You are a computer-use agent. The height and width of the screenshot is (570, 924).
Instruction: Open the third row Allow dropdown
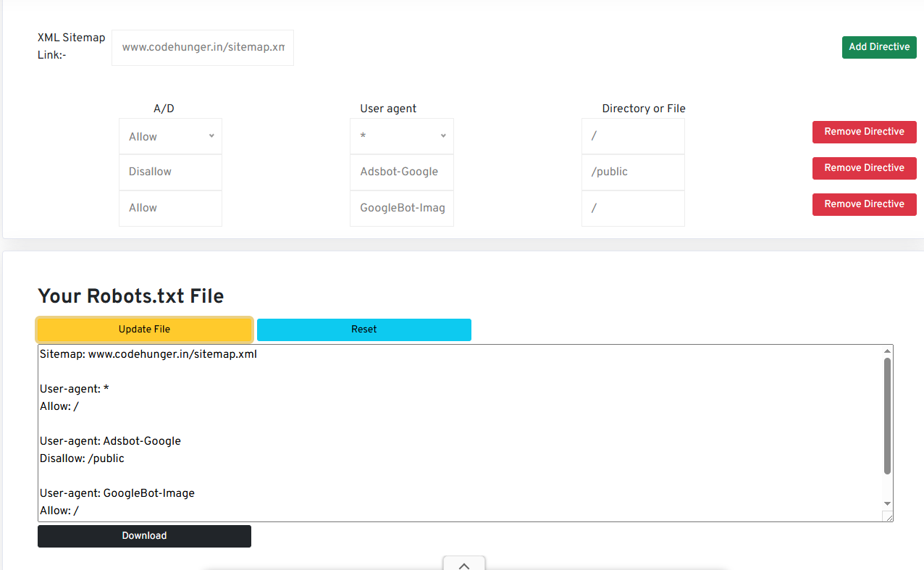169,208
